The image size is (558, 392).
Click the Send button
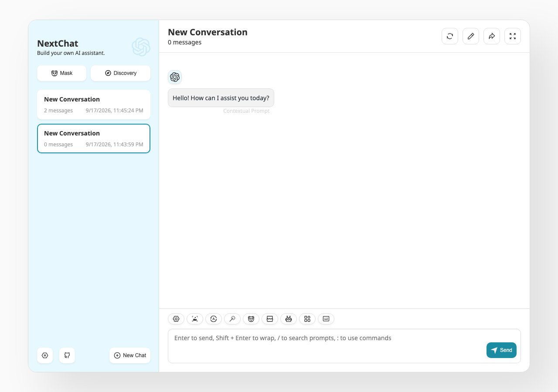point(501,350)
